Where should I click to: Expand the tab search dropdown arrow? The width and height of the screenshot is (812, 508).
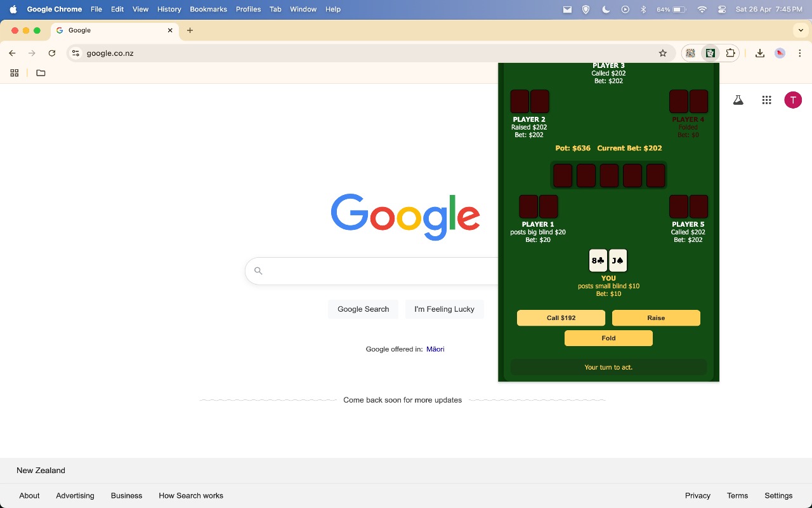coord(801,30)
